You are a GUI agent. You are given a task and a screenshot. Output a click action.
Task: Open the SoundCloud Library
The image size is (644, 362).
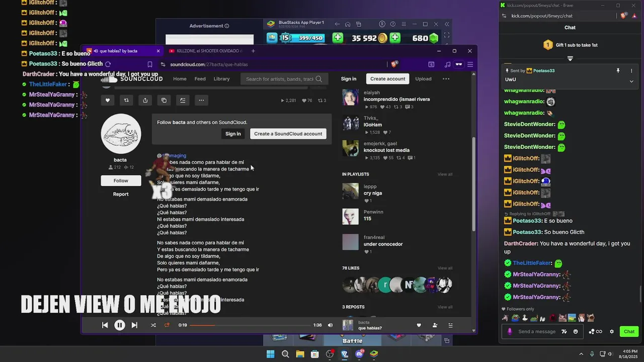coord(221,79)
